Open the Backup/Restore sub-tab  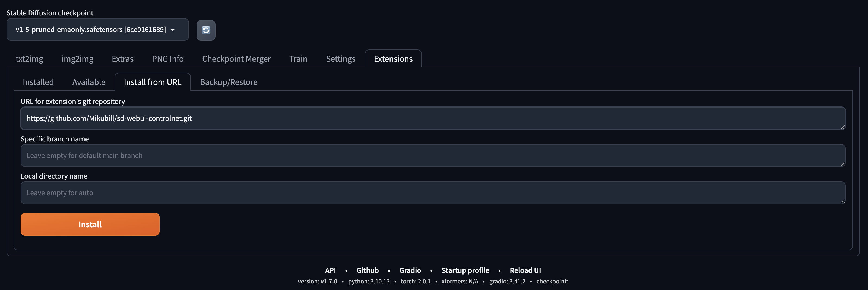[x=229, y=82]
